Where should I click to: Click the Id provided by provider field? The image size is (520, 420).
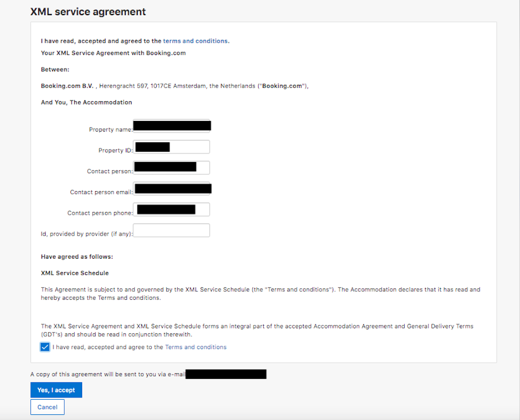pos(171,231)
